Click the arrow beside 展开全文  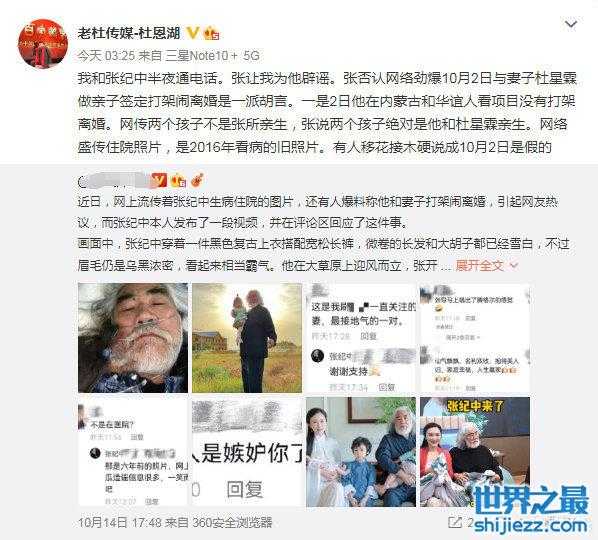[x=513, y=265]
